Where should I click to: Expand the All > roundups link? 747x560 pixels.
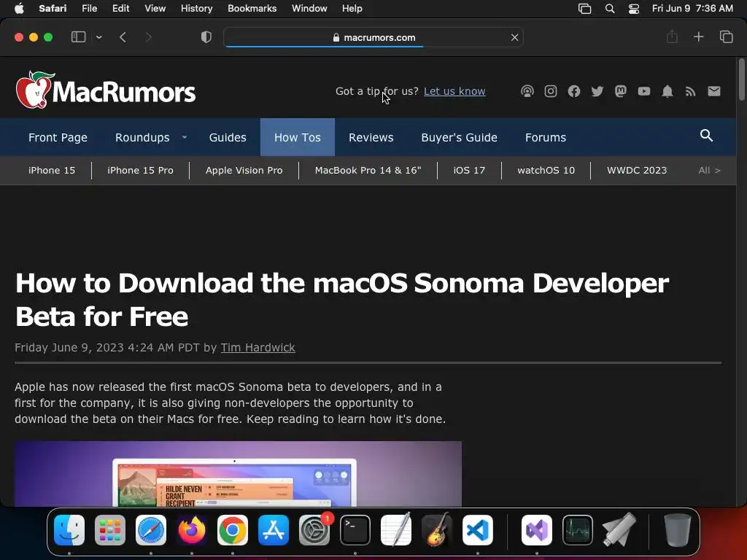[709, 170]
